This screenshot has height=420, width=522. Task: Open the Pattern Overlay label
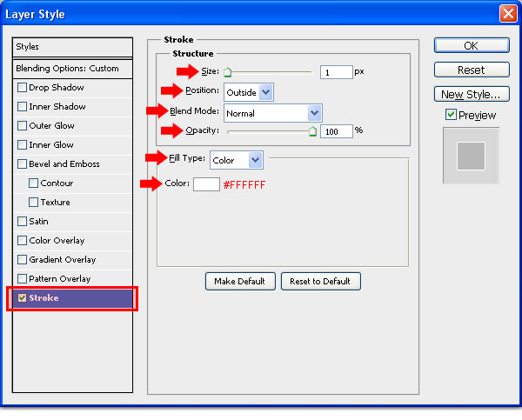[60, 278]
